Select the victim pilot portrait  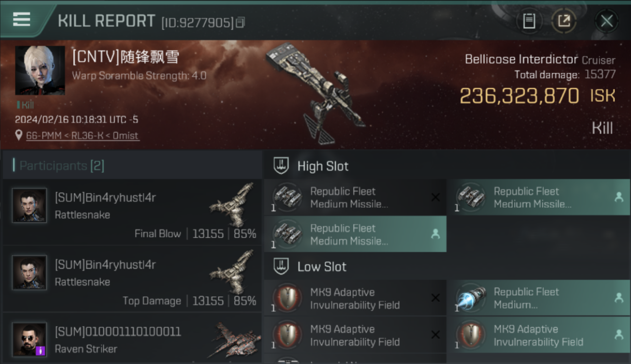pos(40,70)
